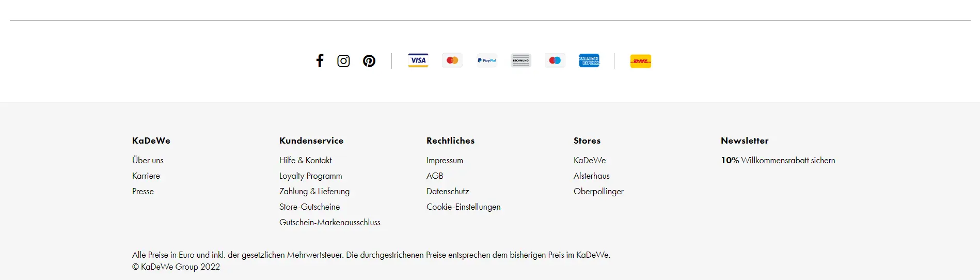Open the Pinterest social icon
This screenshot has height=280, width=980.
tap(369, 61)
